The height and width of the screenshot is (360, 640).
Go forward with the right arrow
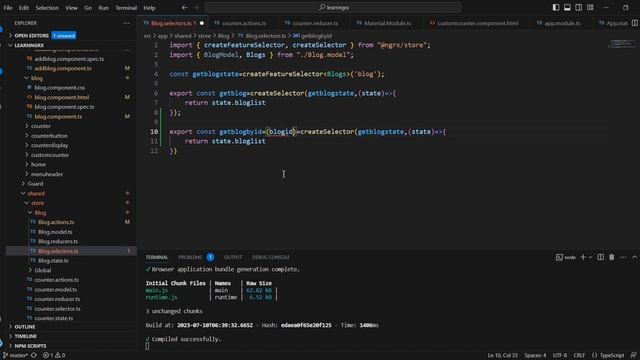[x=196, y=7]
